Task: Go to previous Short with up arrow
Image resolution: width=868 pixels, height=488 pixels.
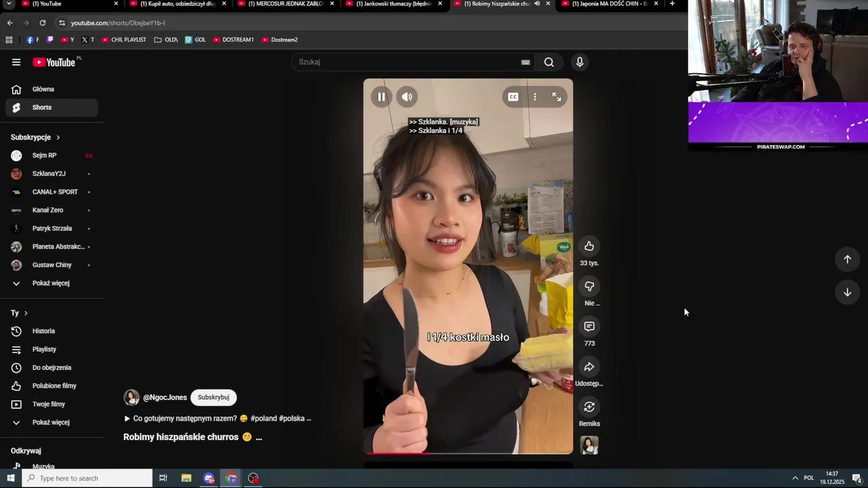Action: 847,259
